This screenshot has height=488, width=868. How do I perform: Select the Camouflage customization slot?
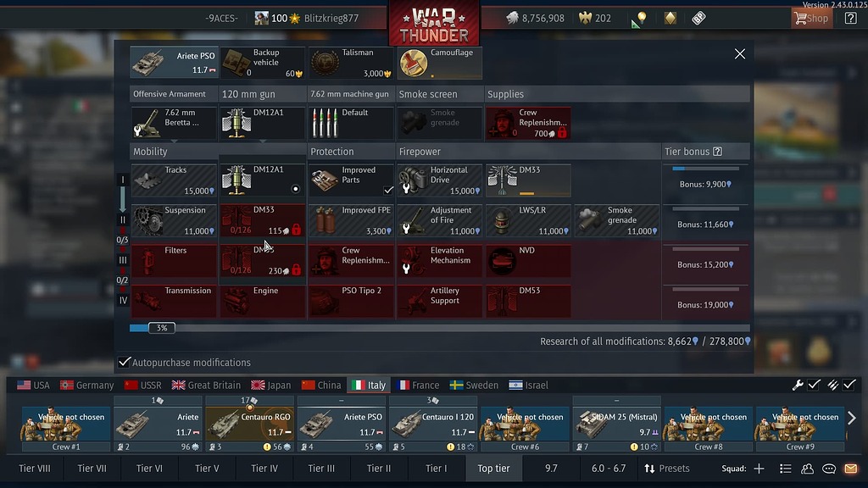point(440,60)
